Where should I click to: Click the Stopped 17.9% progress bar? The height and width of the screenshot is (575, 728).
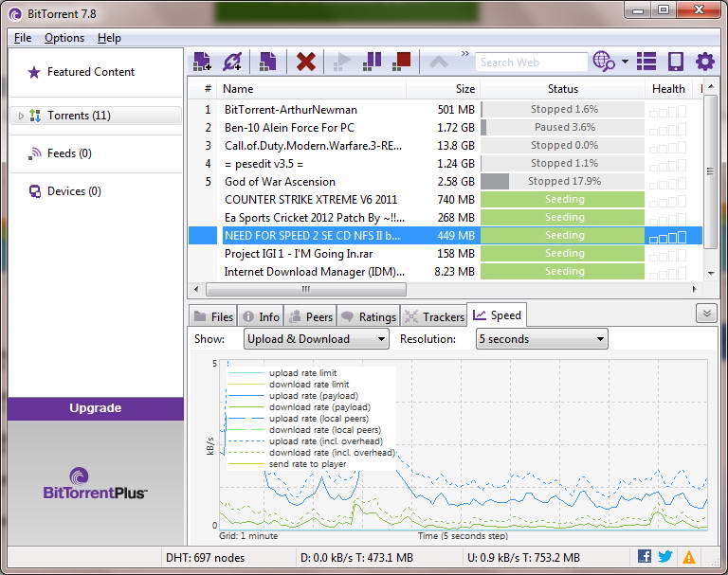pos(563,182)
